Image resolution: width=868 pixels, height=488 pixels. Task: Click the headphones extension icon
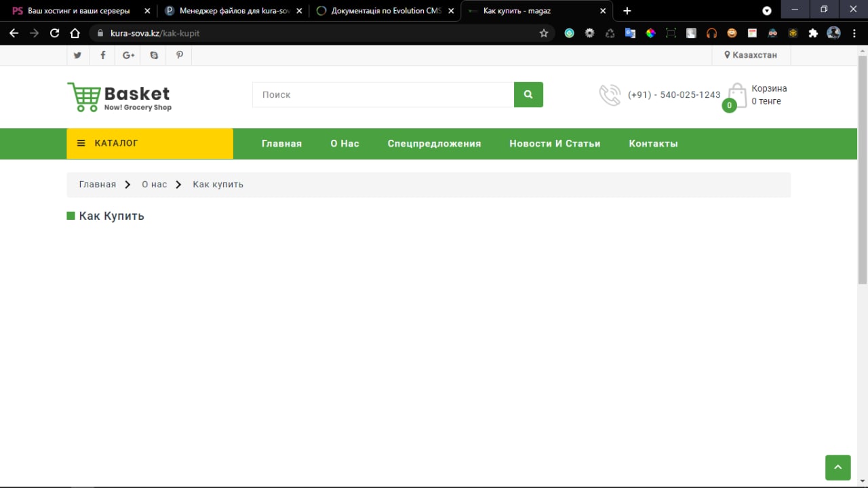click(711, 33)
